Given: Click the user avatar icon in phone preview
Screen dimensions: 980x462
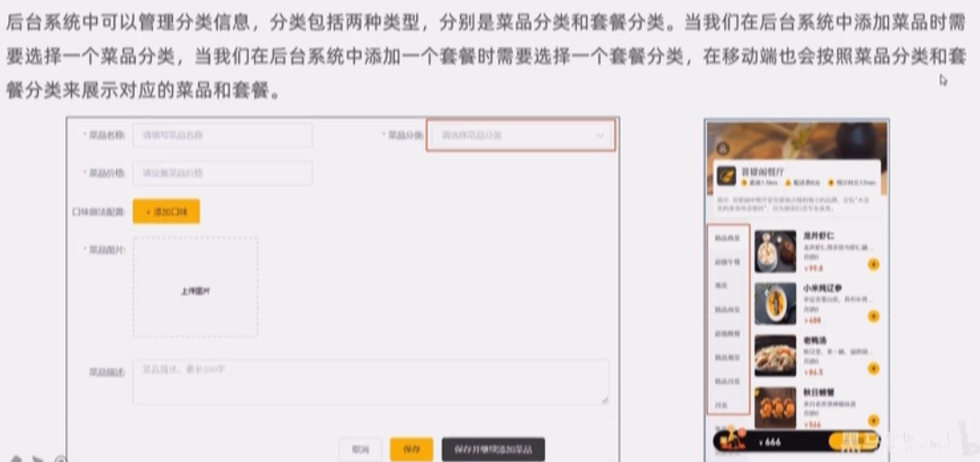Looking at the screenshot, I should [x=722, y=149].
